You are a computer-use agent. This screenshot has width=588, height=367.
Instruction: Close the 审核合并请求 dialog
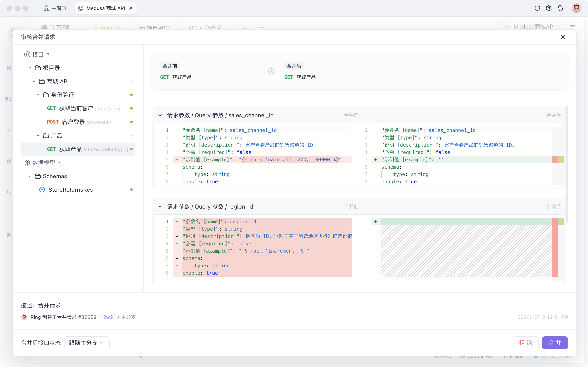tap(563, 37)
